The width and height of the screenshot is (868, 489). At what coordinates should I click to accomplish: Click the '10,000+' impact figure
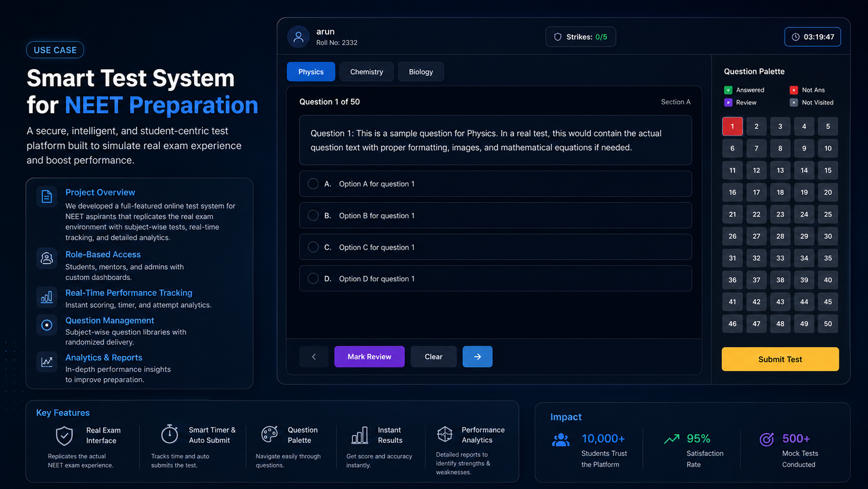(603, 438)
